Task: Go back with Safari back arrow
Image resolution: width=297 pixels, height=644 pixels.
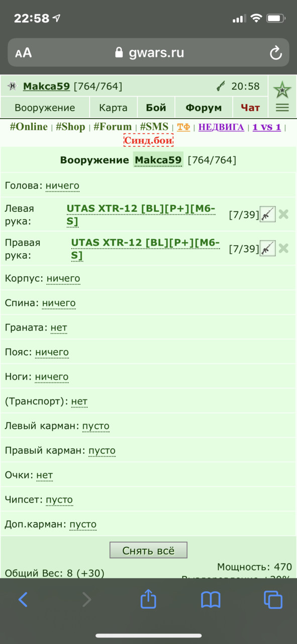Action: click(x=23, y=599)
